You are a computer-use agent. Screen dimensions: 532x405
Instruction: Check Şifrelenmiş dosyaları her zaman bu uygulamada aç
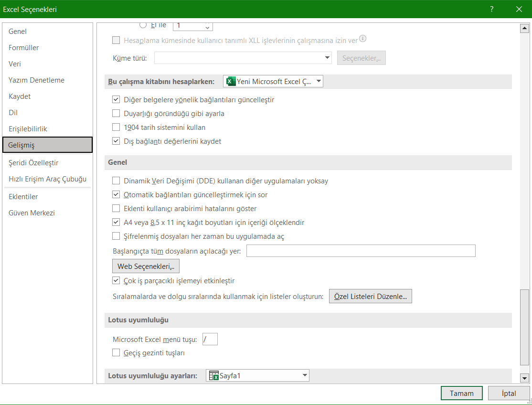point(116,236)
